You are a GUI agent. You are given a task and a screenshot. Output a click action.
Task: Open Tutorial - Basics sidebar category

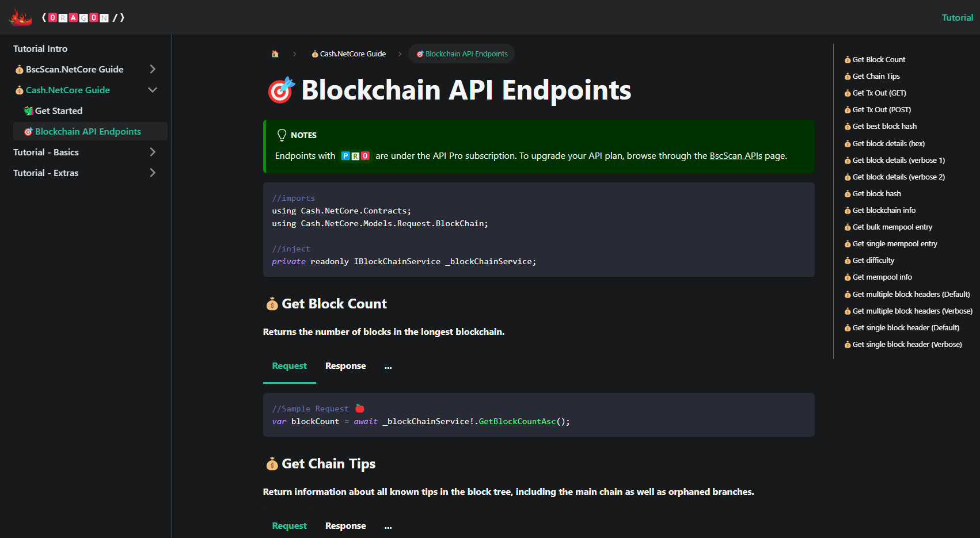pos(46,152)
